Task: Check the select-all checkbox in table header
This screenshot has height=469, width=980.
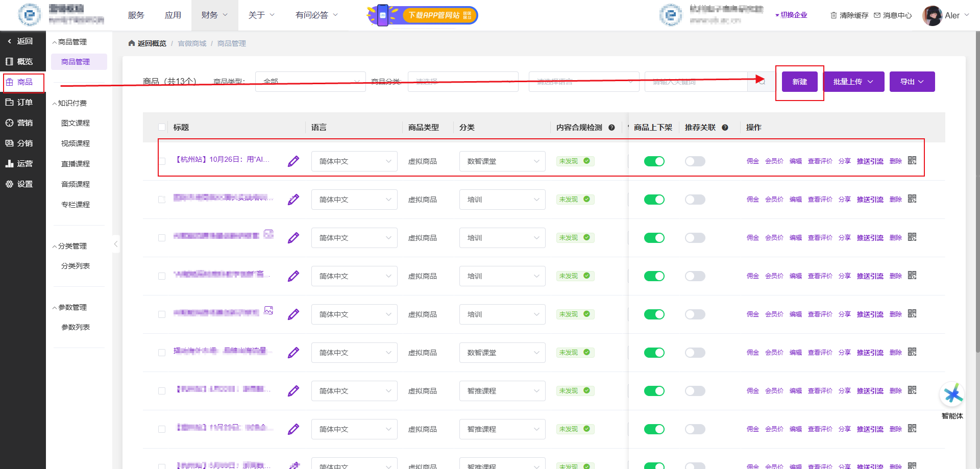Action: click(x=162, y=128)
